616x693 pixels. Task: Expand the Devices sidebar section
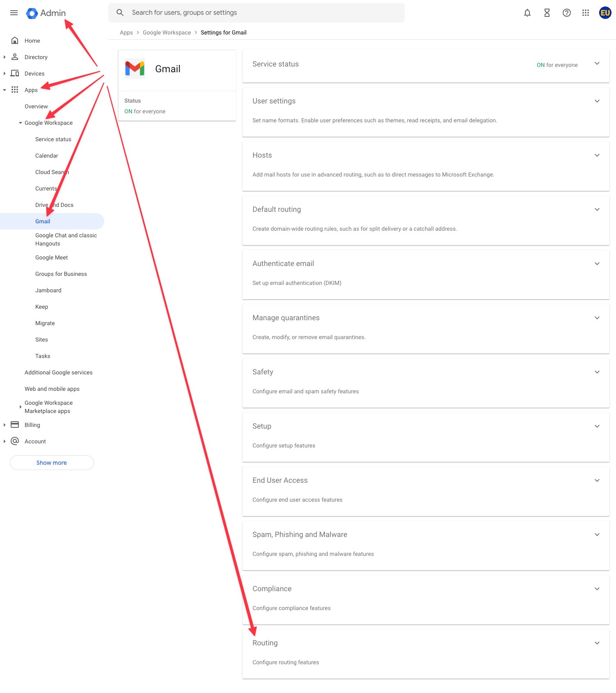(5, 73)
